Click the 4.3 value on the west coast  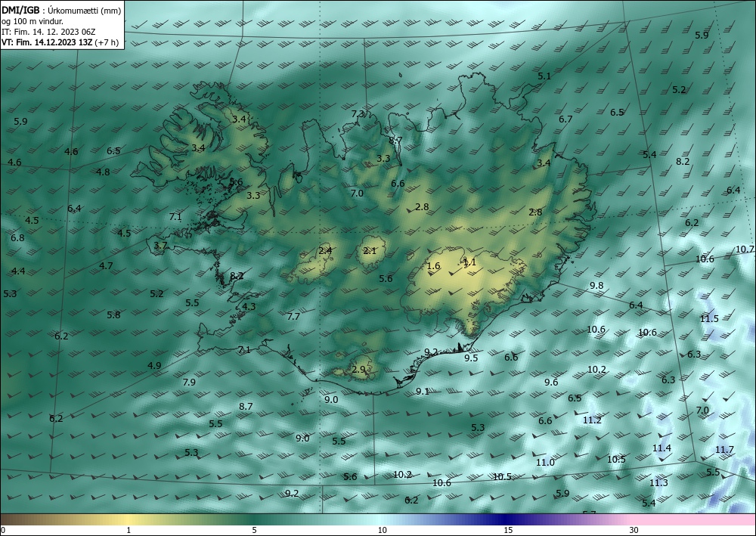tap(249, 306)
